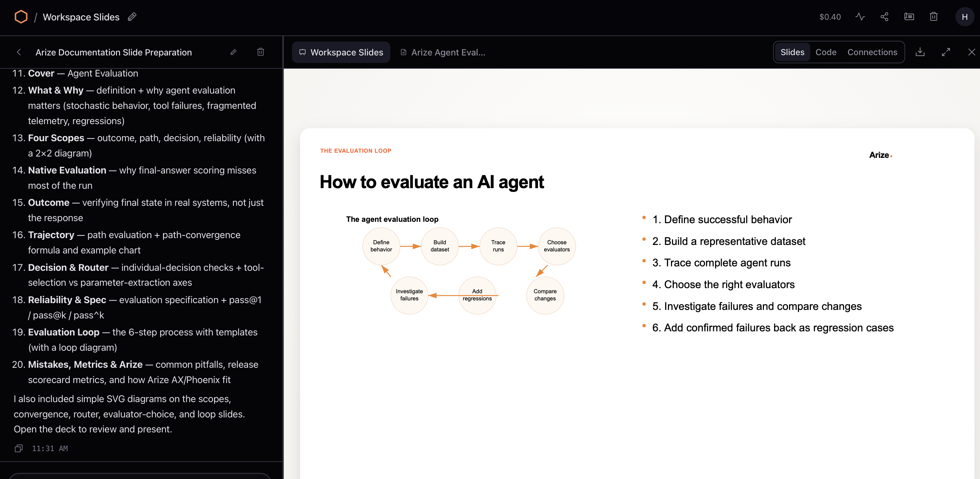Click bullet 1. Define successful behavior
The height and width of the screenshot is (479, 980).
[722, 219]
